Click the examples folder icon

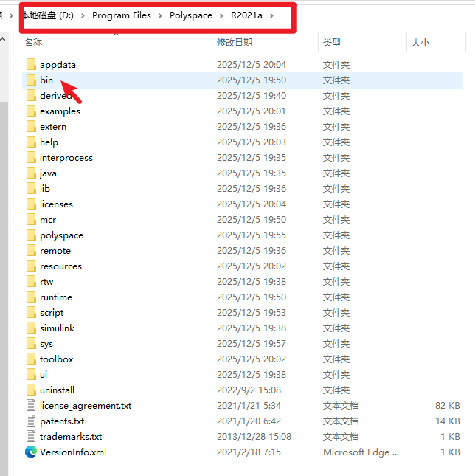(31, 111)
